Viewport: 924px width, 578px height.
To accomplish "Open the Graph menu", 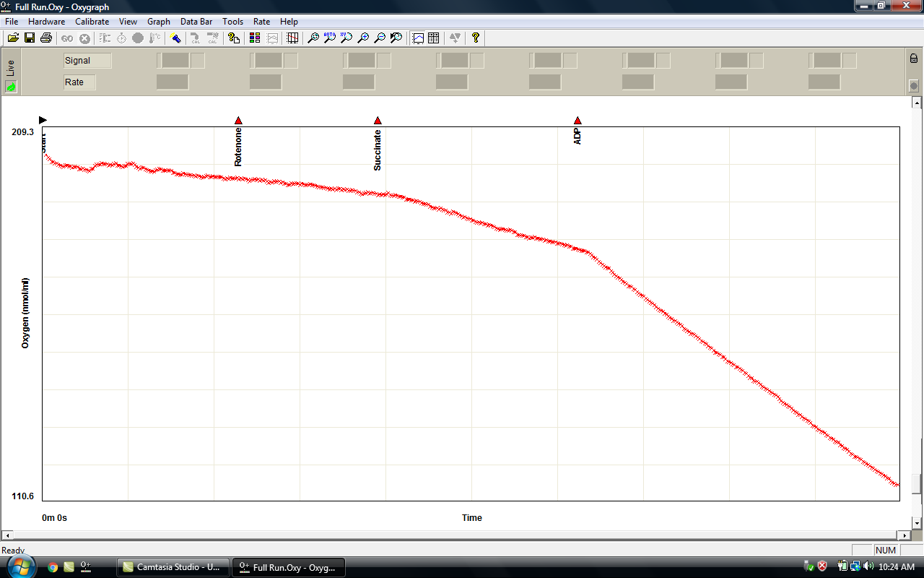I will point(159,22).
